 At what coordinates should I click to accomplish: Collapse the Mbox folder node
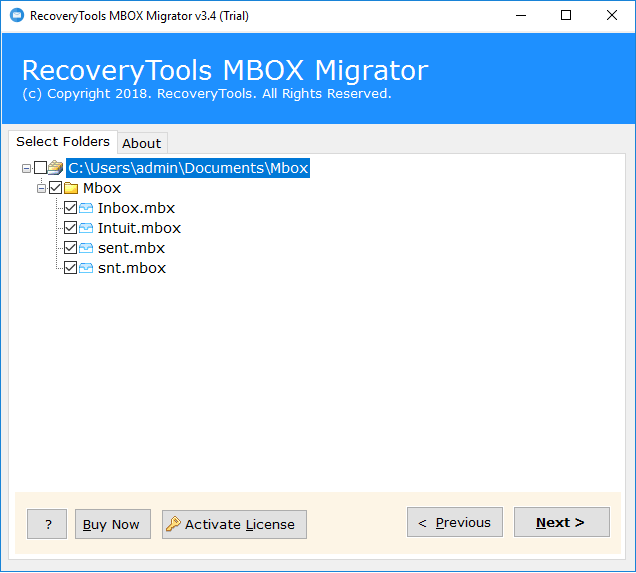[41, 188]
